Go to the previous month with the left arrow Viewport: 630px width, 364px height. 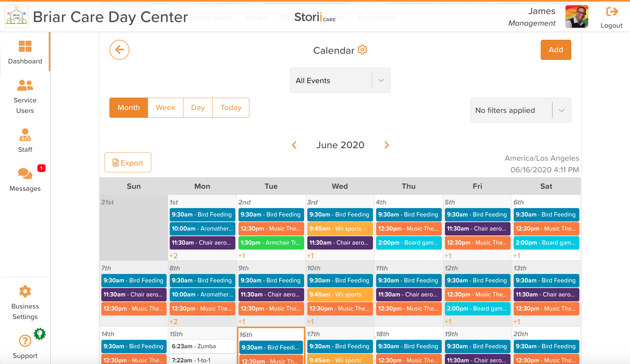coord(294,145)
